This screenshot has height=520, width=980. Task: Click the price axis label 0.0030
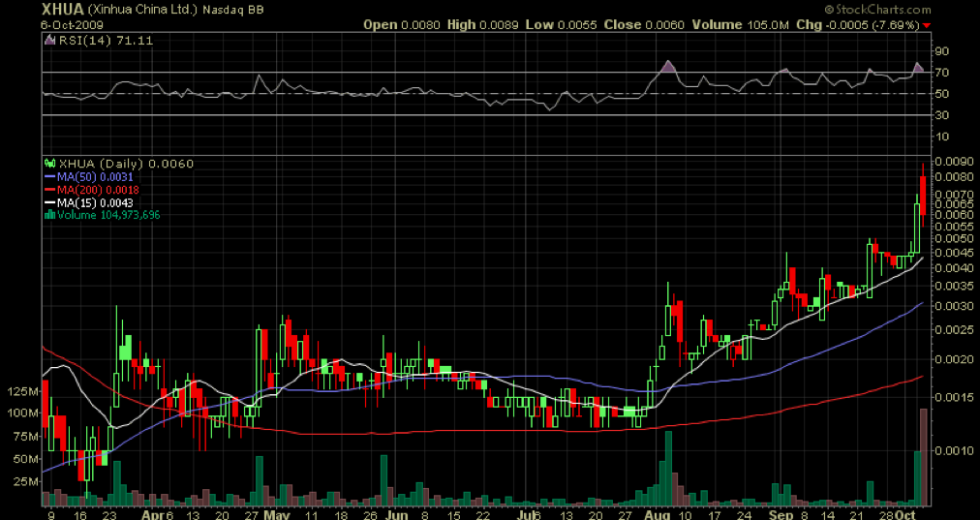coord(953,306)
